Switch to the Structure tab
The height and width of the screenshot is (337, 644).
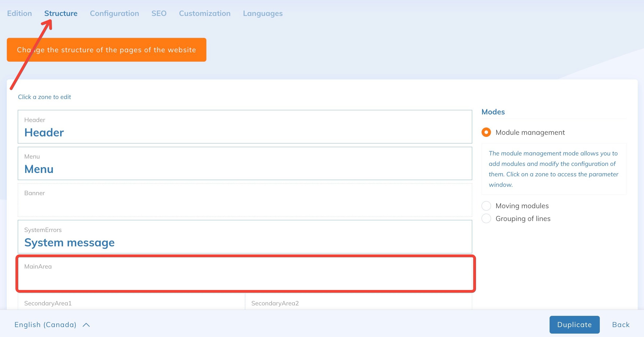point(61,13)
